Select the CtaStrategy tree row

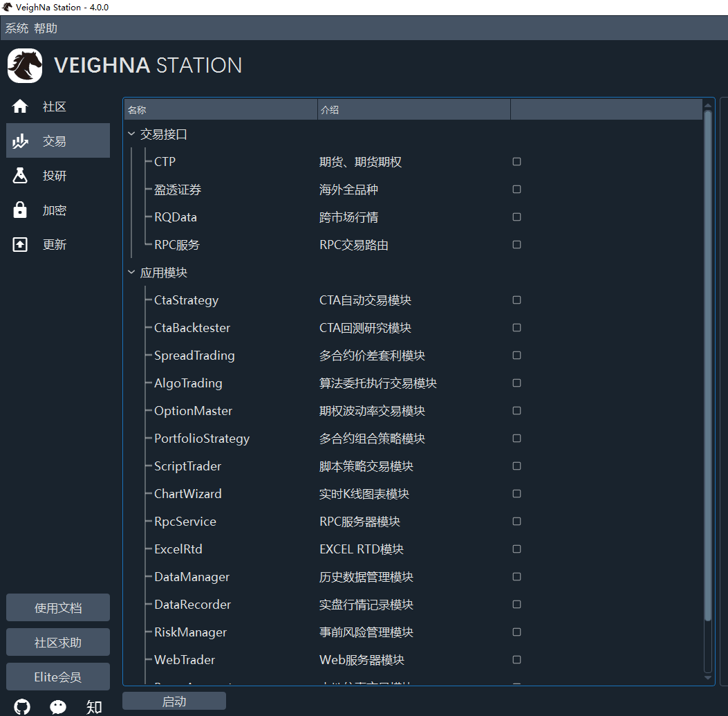pos(413,300)
